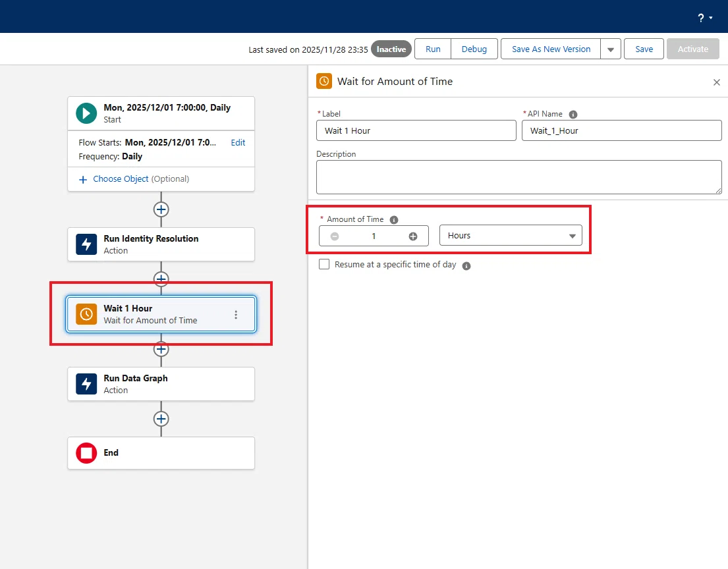Screen dimensions: 728x569
Task: Click the Amount of Time info icon
Action: (394, 219)
